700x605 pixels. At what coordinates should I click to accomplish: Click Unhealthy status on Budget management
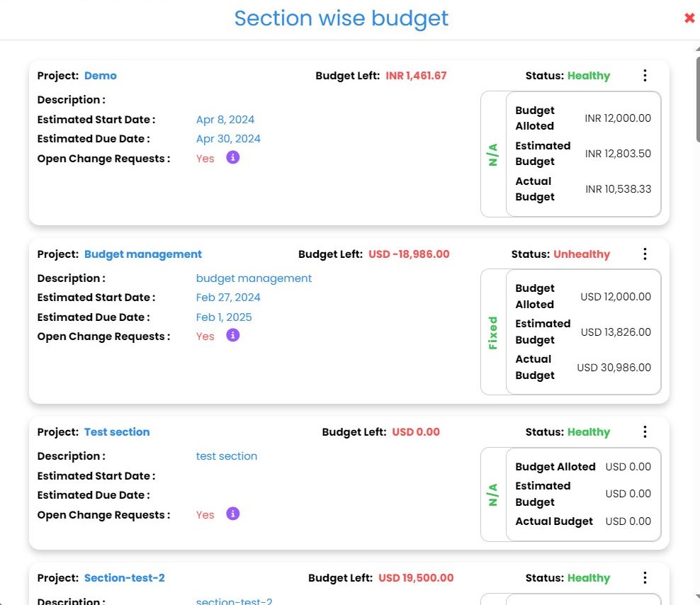click(x=581, y=254)
